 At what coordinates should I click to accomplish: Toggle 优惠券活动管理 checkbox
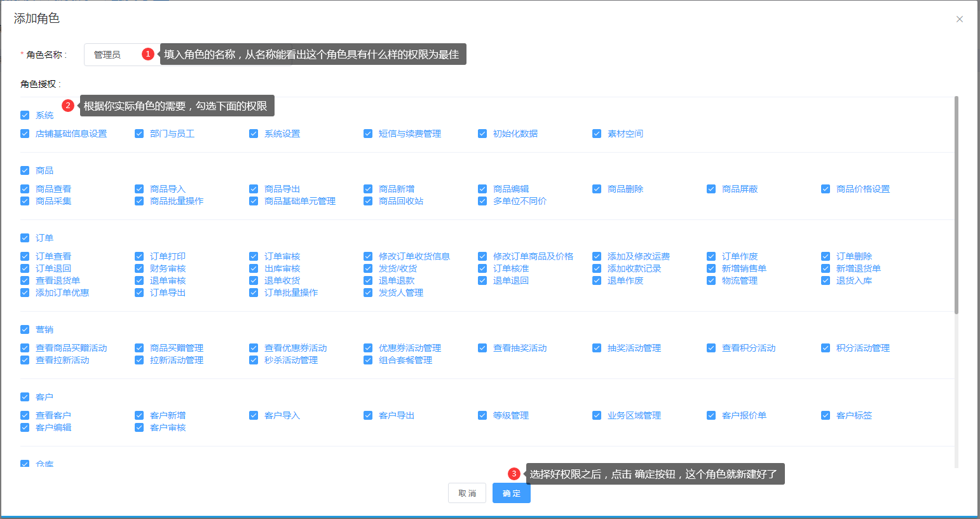click(x=368, y=348)
